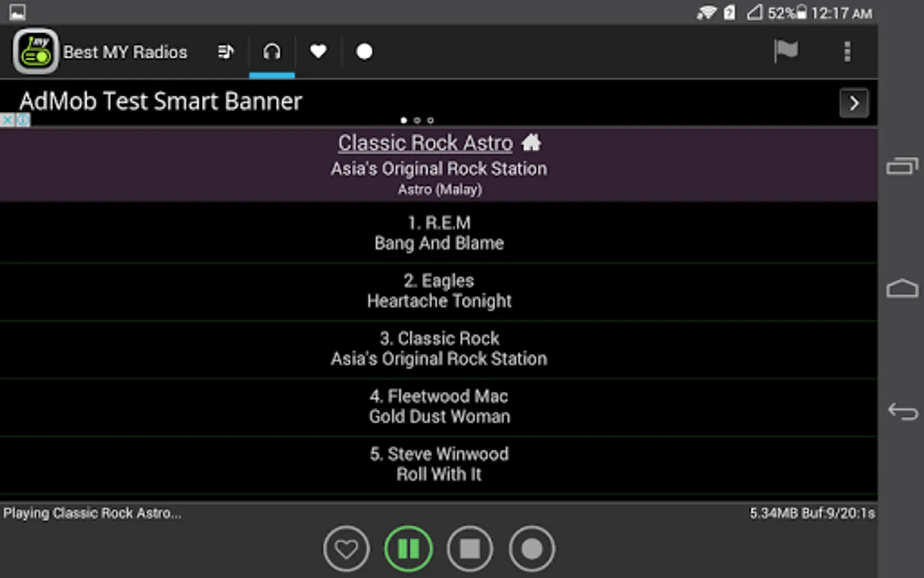Tap the image notification icon in status bar

[x=17, y=12]
